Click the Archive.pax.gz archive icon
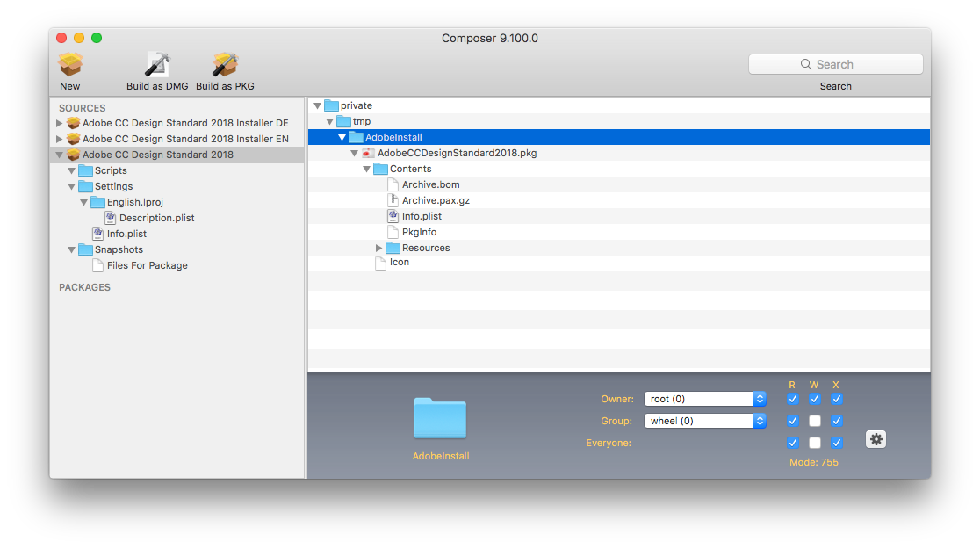Image resolution: width=980 pixels, height=549 pixels. tap(393, 200)
